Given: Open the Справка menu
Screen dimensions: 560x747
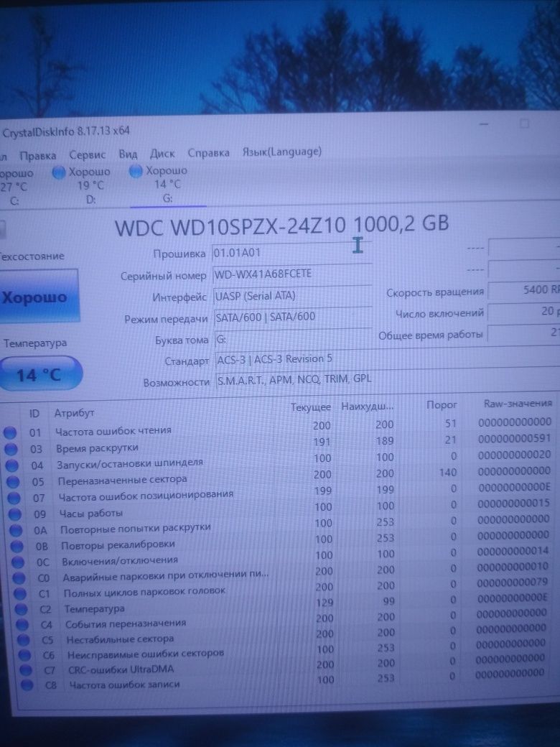Looking at the screenshot, I should [x=209, y=153].
